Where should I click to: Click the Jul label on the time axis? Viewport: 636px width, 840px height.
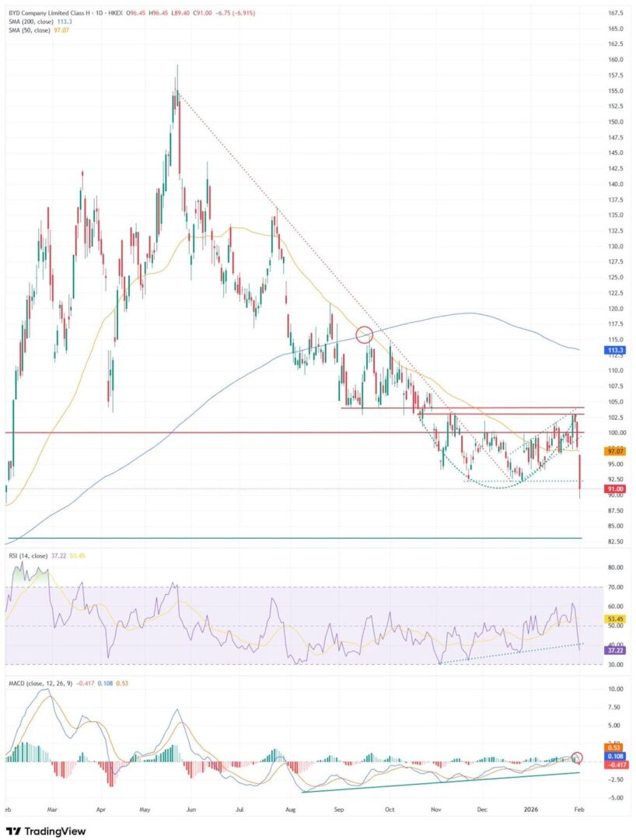(239, 810)
